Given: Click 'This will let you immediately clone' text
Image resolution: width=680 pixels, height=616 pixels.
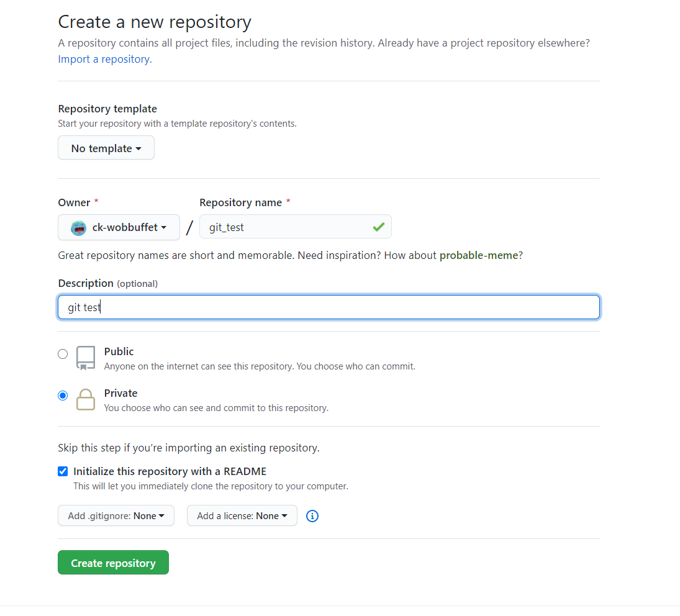Looking at the screenshot, I should tap(211, 486).
